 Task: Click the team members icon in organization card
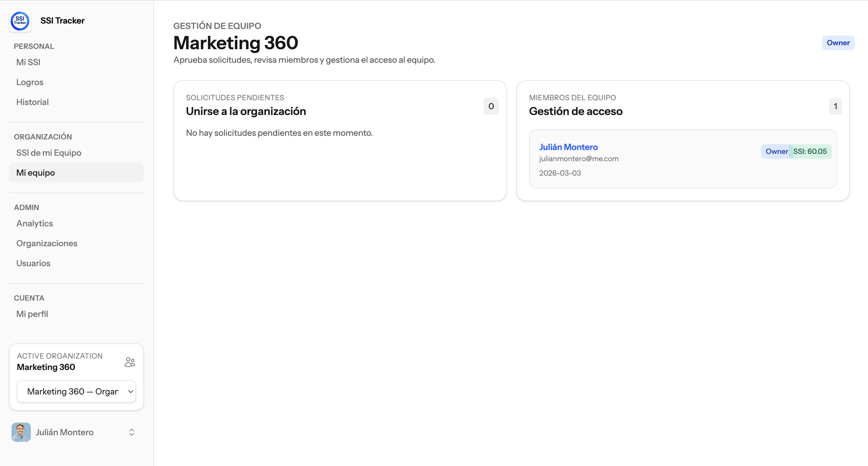(130, 362)
